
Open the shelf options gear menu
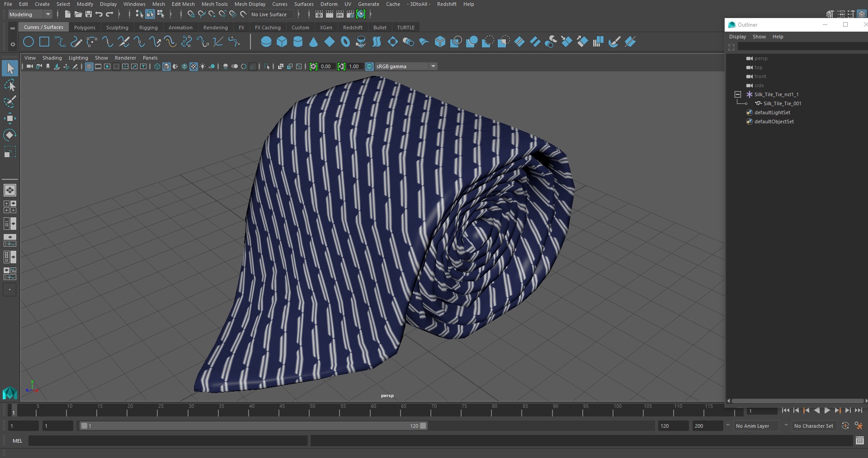click(13, 44)
